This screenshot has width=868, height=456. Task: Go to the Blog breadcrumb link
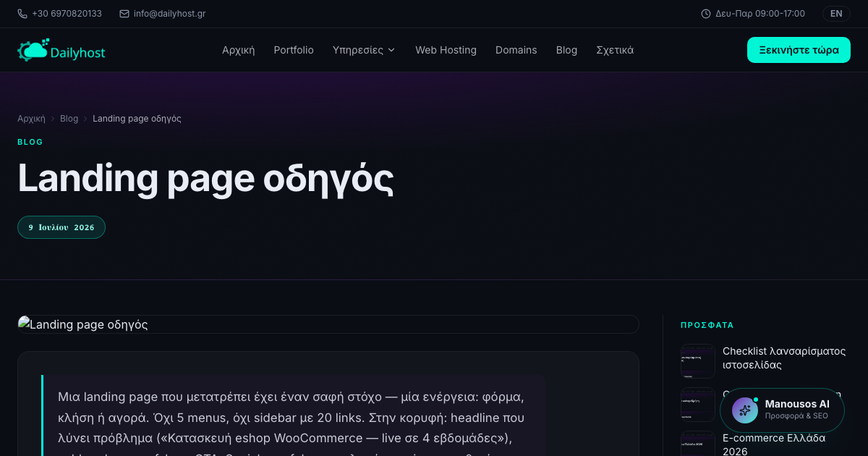[69, 118]
